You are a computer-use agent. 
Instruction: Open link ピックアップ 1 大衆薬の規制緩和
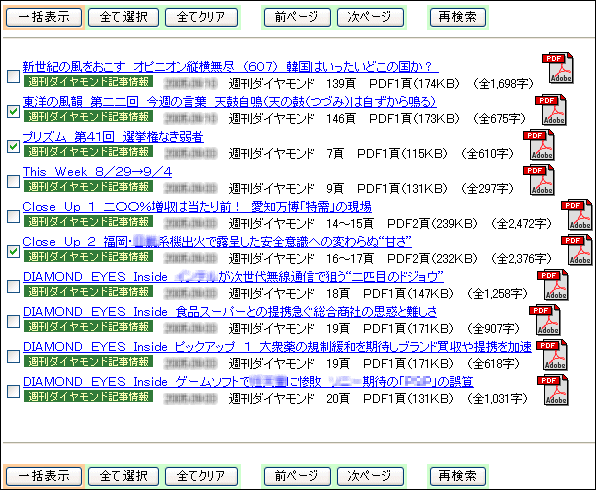pyautogui.click(x=277, y=346)
